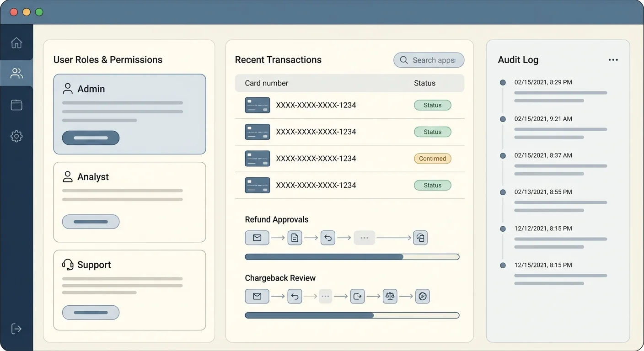644x351 pixels.
Task: Click the Status column header
Action: pos(425,83)
